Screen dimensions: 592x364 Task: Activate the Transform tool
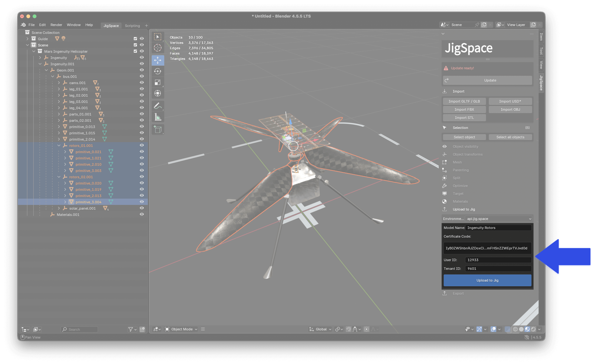click(158, 94)
